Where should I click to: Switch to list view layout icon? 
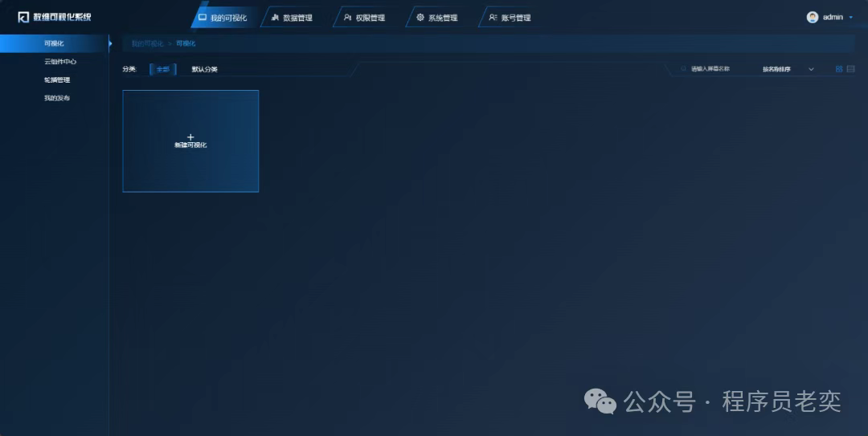point(851,69)
